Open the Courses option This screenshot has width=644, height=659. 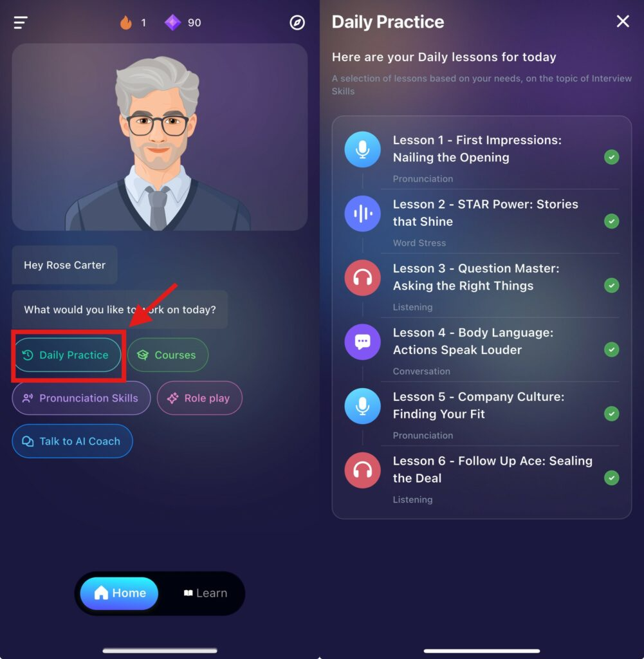[x=168, y=355]
